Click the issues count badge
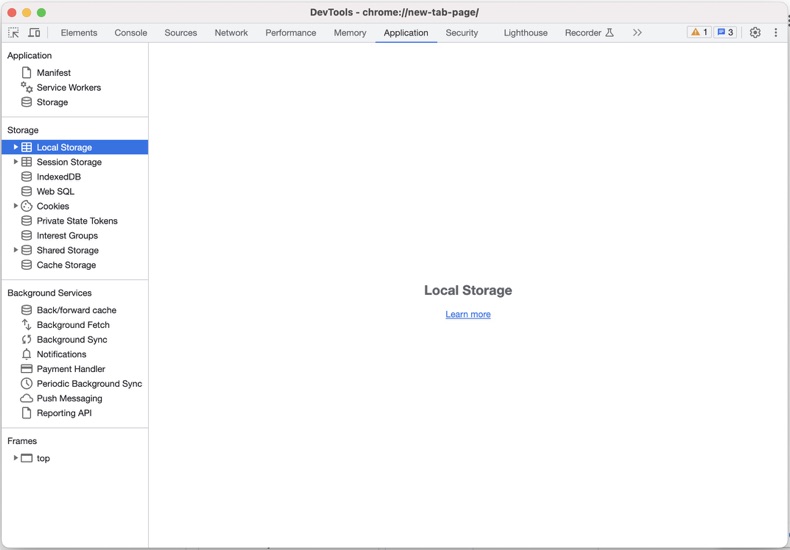 tap(726, 33)
